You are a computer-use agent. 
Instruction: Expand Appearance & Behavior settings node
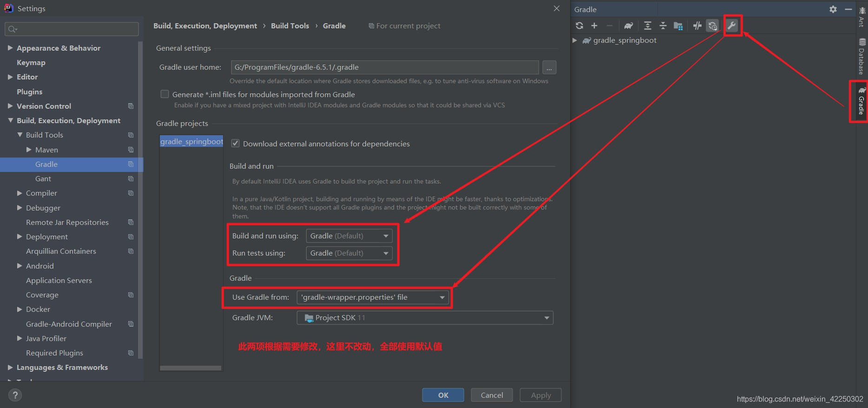pyautogui.click(x=10, y=48)
